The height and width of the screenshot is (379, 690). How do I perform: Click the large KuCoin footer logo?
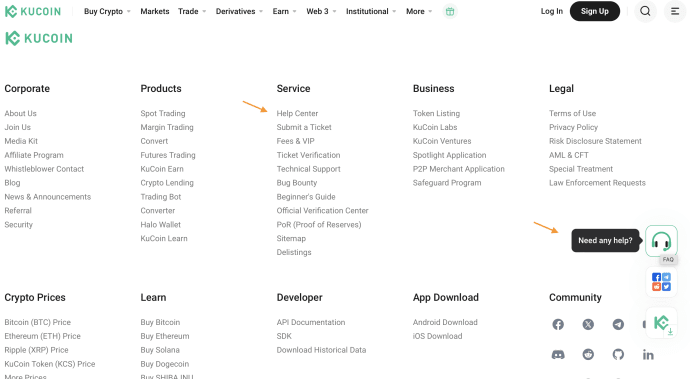coord(39,38)
